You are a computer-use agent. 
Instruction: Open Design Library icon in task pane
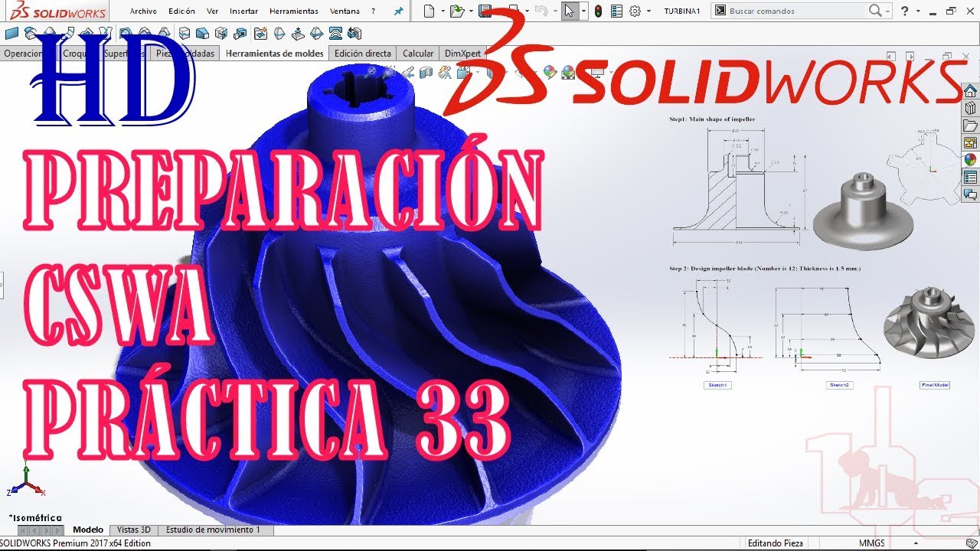coord(970,108)
